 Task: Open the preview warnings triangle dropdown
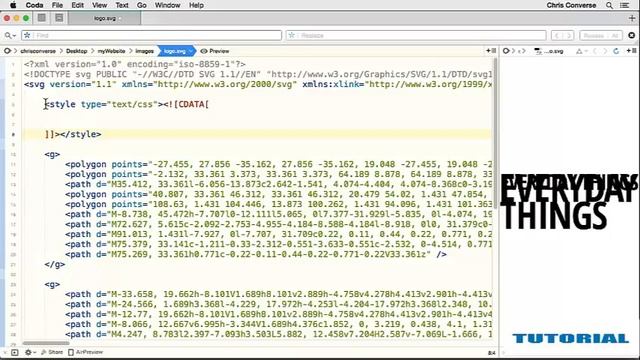click(581, 51)
